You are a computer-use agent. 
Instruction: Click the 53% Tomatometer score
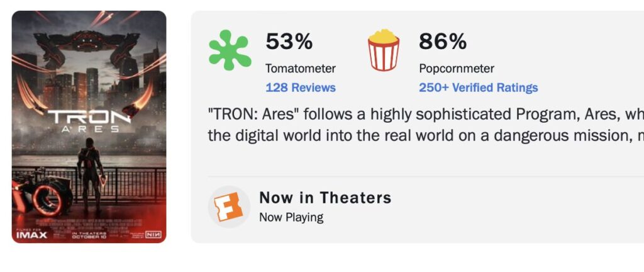289,42
